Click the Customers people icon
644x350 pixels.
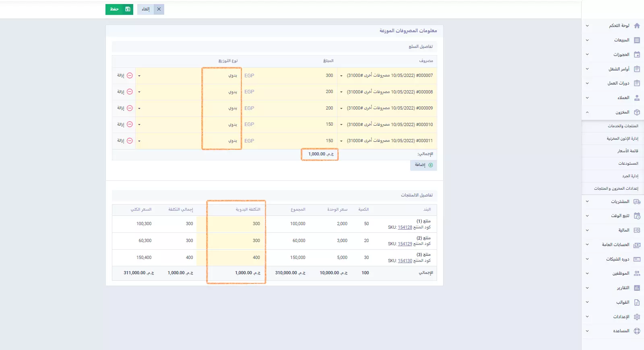point(637,98)
